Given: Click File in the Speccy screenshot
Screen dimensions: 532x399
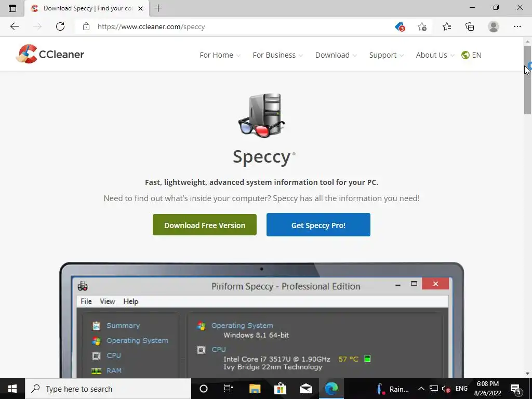Looking at the screenshot, I should [86, 301].
